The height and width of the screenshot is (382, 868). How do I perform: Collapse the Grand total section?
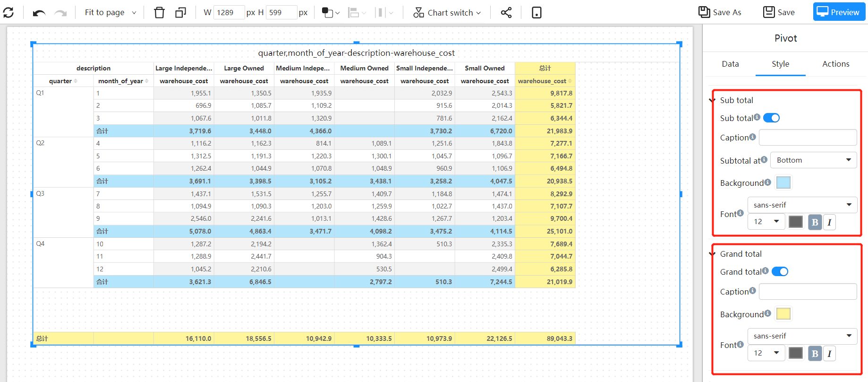712,254
